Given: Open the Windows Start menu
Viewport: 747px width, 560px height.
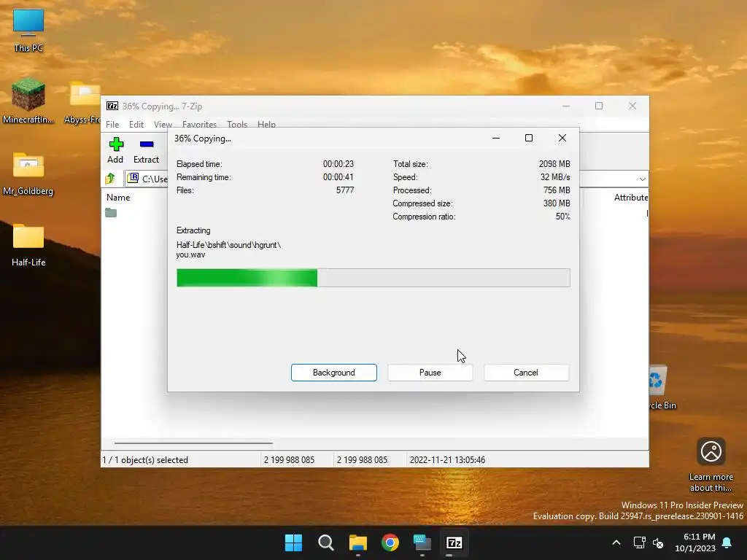Looking at the screenshot, I should pos(293,542).
